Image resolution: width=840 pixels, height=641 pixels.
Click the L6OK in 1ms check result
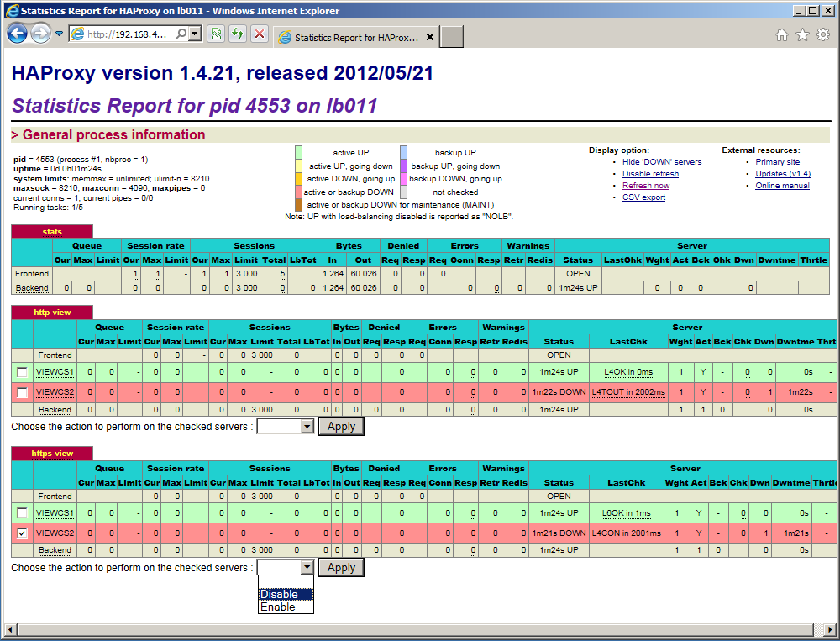click(627, 513)
